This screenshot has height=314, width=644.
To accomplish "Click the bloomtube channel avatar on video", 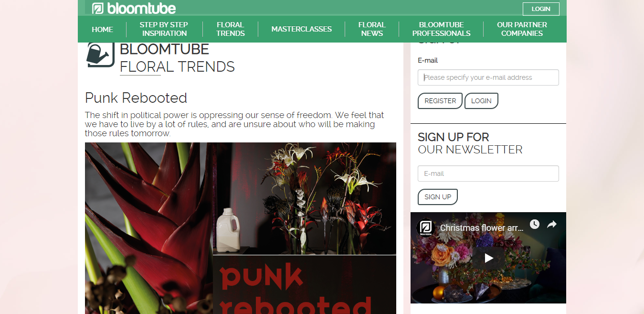I will coord(426,227).
